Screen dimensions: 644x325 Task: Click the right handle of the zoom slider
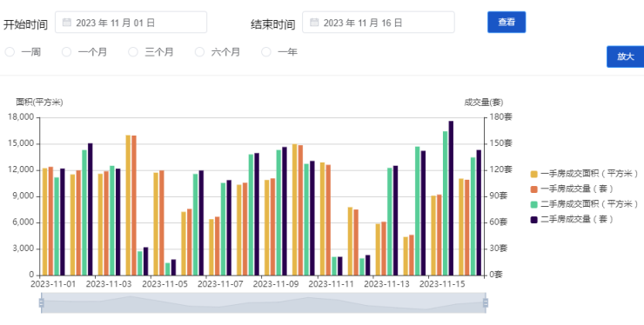[x=486, y=302]
